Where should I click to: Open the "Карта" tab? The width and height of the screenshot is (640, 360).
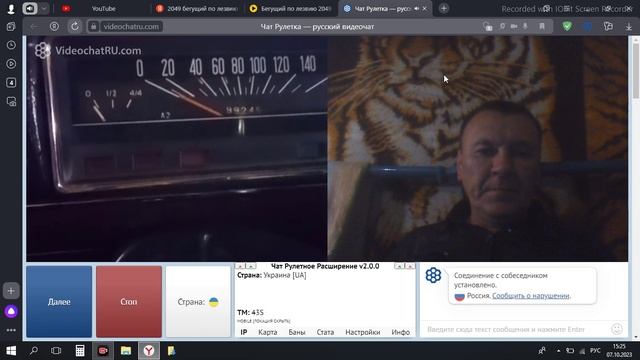coord(268,332)
